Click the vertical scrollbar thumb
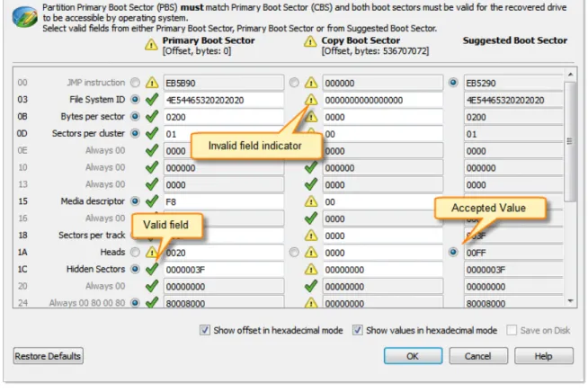 click(570, 142)
